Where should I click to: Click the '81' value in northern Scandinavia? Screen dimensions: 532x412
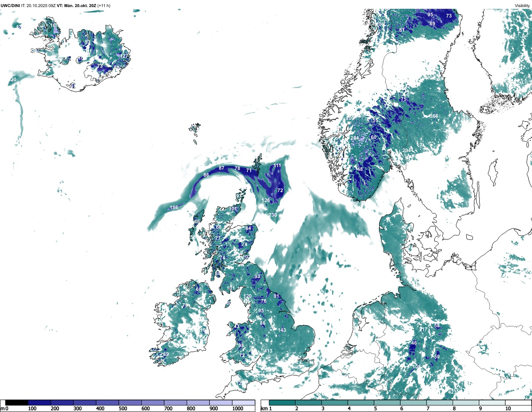click(402, 30)
